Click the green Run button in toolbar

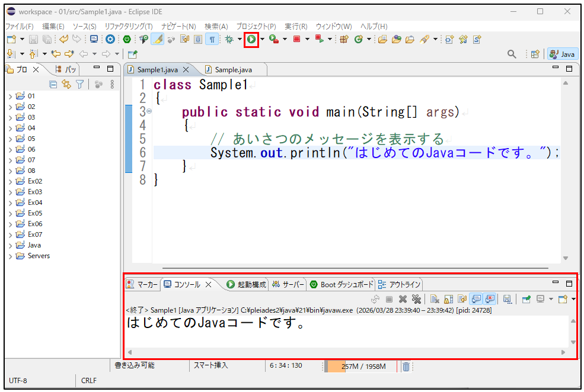(251, 39)
